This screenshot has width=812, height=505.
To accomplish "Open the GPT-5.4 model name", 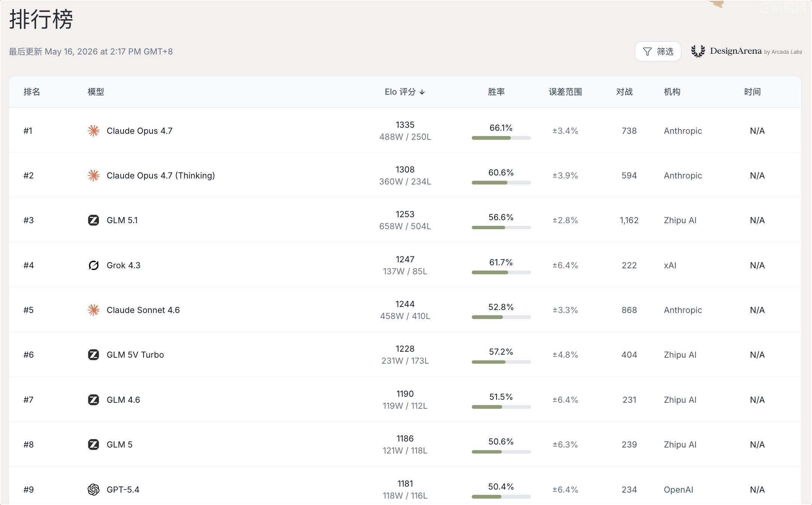I will 123,490.
